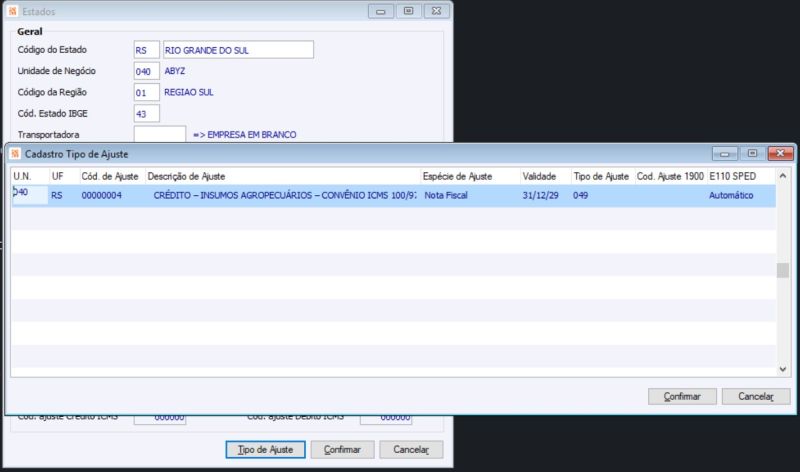
Task: Open Tipo de Ajuste in Estados window
Action: point(265,450)
